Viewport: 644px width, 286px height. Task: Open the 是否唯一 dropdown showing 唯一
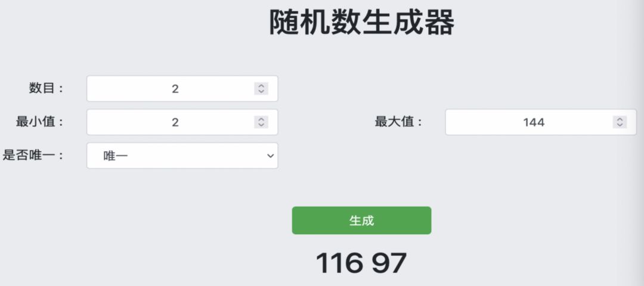[182, 156]
